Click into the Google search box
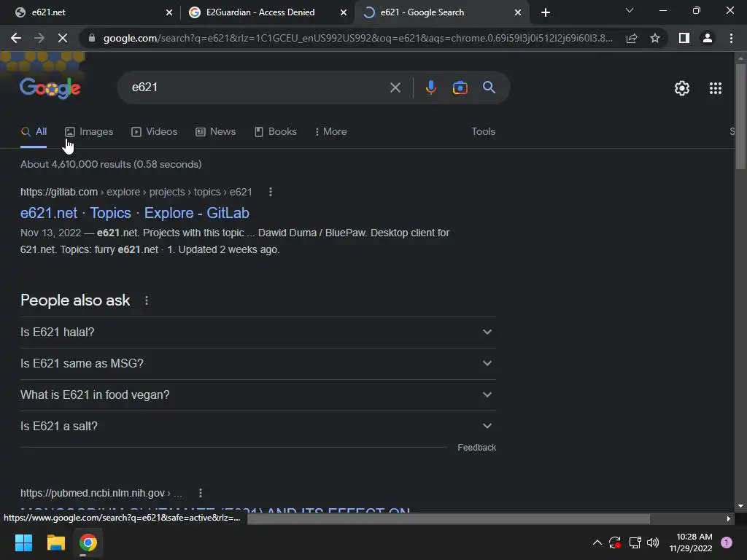Image resolution: width=747 pixels, height=560 pixels. point(258,87)
